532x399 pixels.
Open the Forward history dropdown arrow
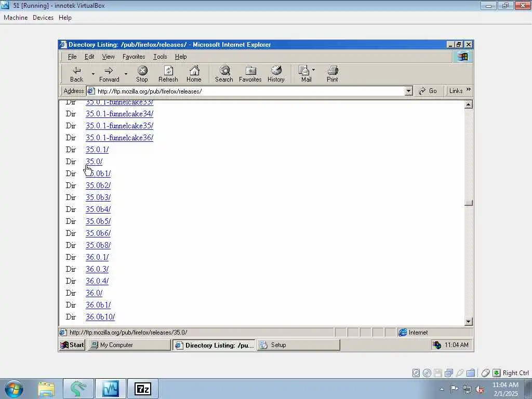click(x=126, y=74)
